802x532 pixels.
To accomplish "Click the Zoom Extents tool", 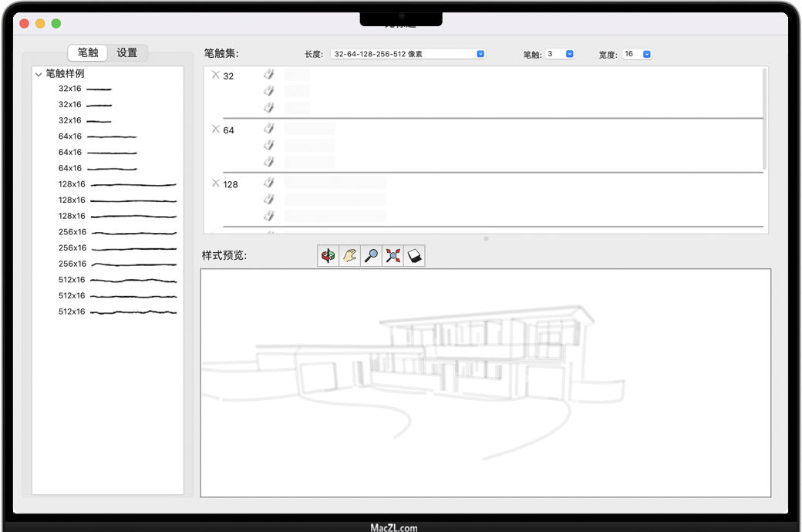I will click(x=393, y=256).
